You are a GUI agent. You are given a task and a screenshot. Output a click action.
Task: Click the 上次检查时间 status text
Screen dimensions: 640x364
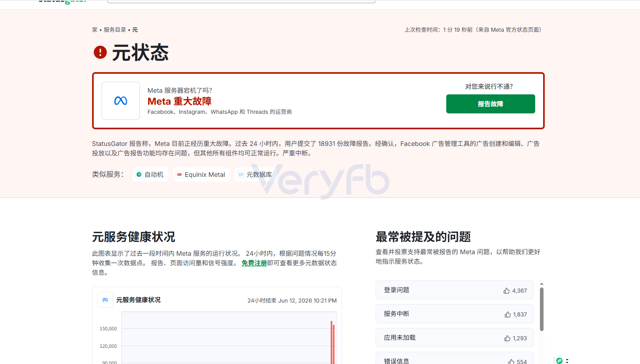tap(473, 30)
